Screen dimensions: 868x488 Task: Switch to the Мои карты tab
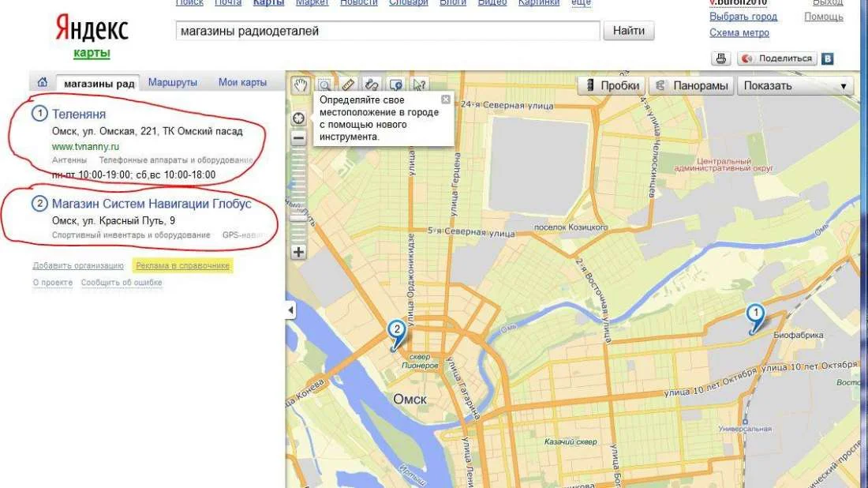(242, 82)
